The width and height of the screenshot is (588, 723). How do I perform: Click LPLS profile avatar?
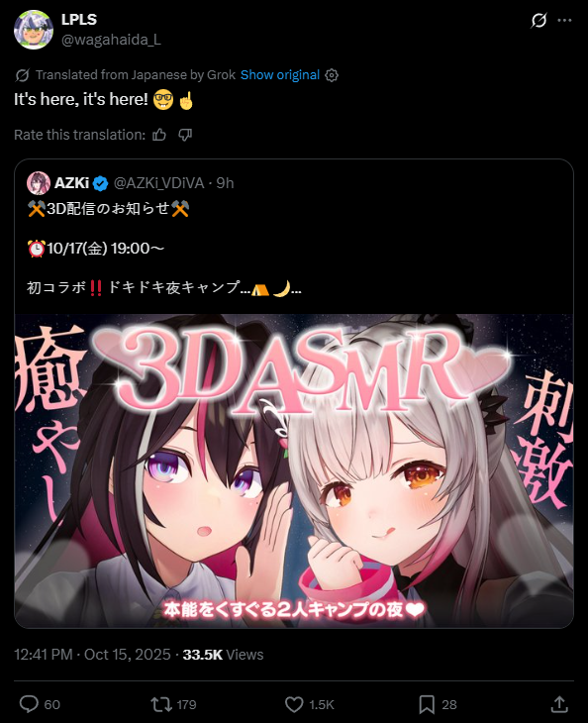pos(34,30)
